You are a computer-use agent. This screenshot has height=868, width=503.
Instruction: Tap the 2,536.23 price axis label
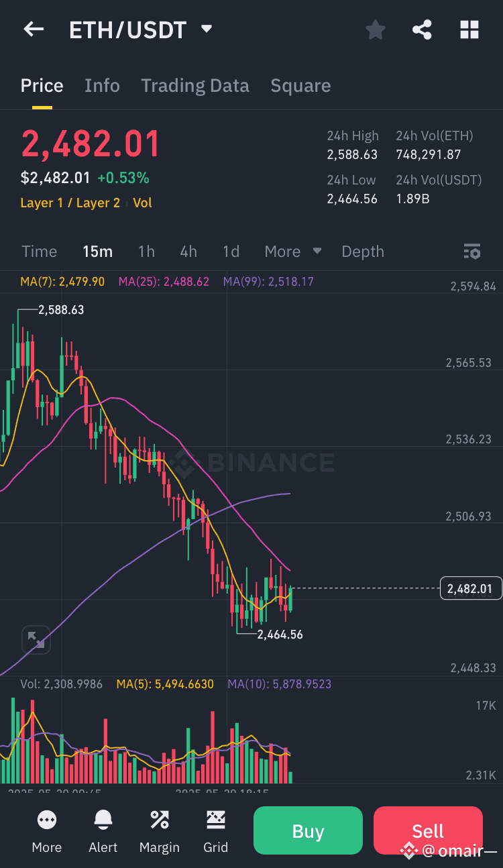(469, 439)
